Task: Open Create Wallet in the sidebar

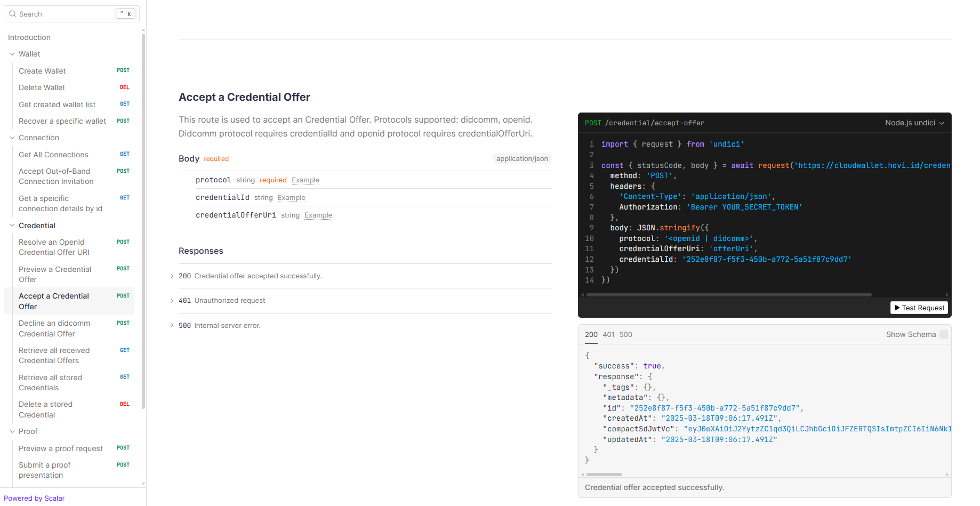Action: click(x=42, y=71)
